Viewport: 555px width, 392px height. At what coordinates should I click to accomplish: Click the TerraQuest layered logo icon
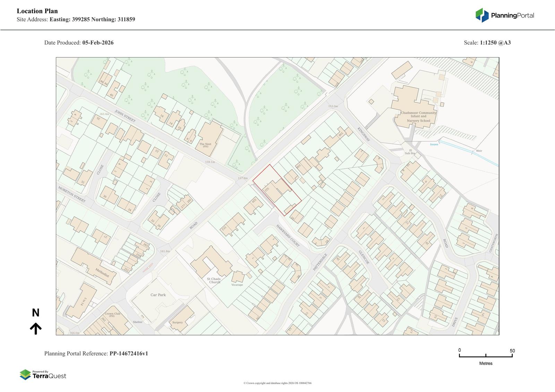(x=25, y=375)
